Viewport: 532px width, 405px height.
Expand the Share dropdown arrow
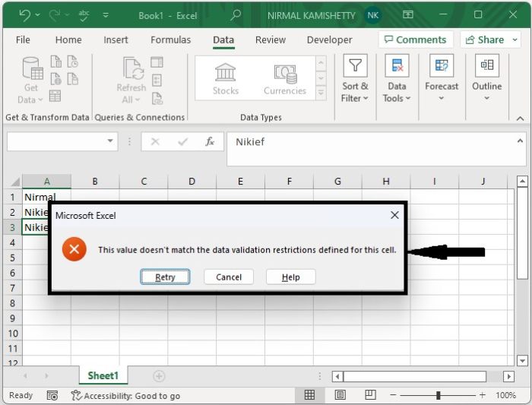[x=515, y=40]
